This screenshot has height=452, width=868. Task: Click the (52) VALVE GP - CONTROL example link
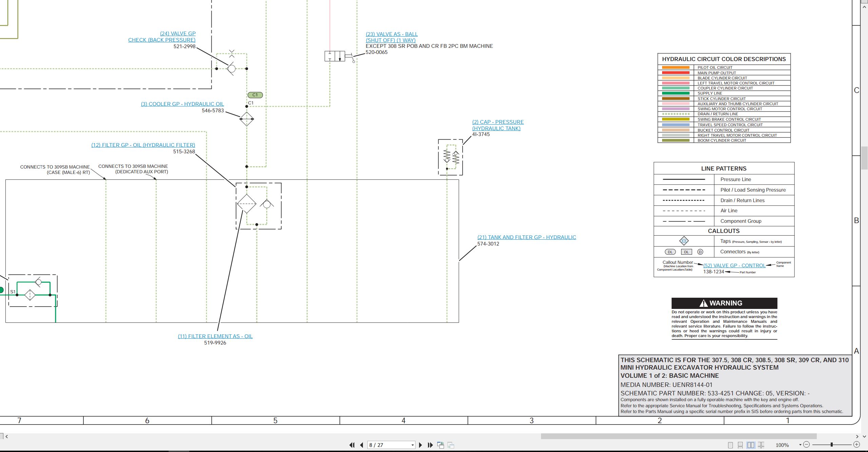coord(734,266)
